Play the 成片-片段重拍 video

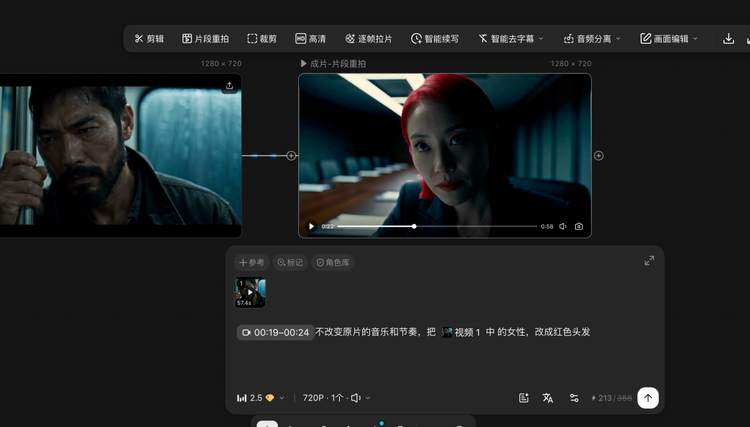(311, 226)
